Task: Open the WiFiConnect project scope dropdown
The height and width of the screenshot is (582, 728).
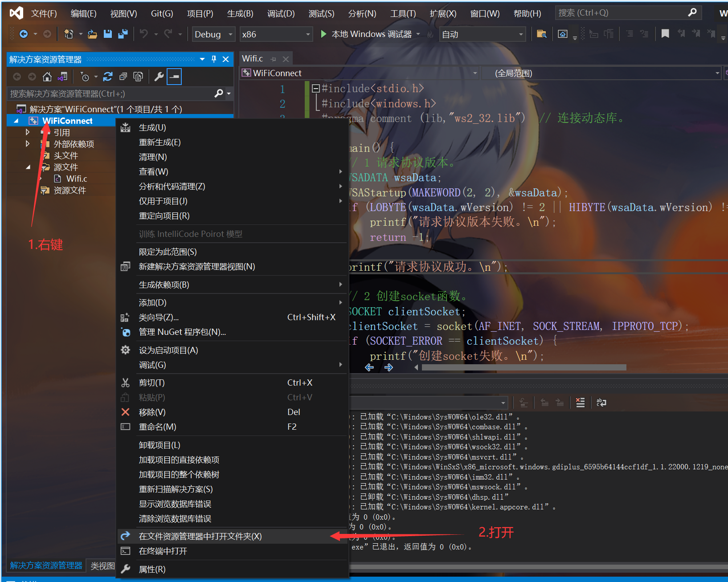Action: point(360,73)
